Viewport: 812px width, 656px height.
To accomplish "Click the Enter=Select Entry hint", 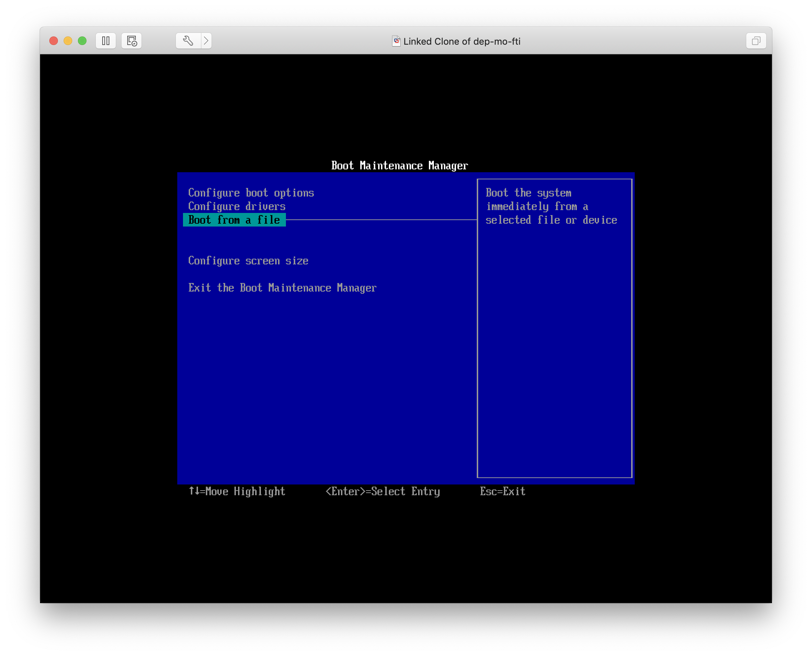I will coord(382,491).
